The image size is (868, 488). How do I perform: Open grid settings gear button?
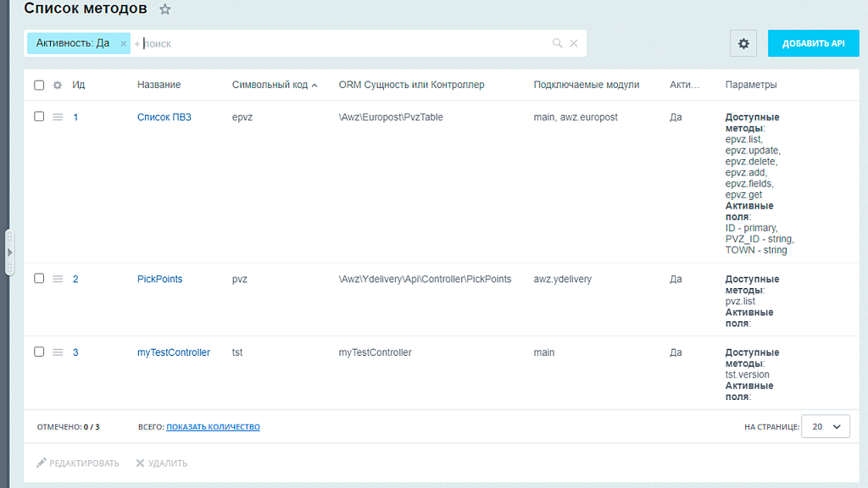coord(743,43)
